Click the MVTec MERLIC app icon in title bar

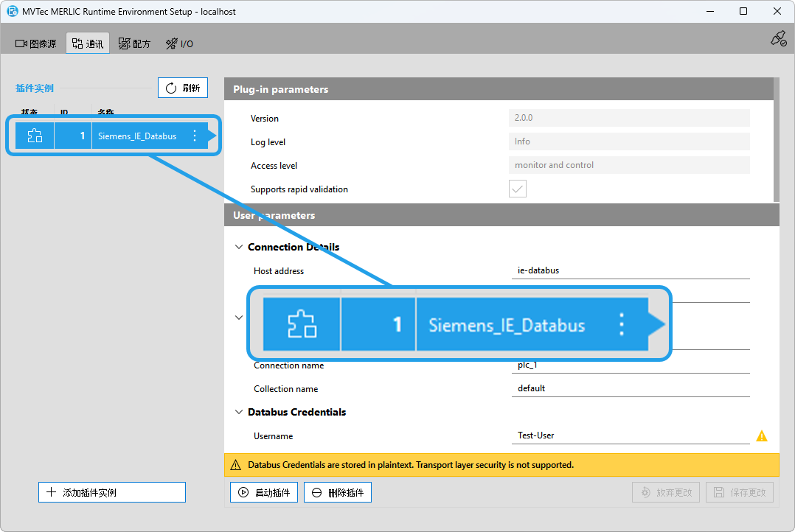click(13, 12)
